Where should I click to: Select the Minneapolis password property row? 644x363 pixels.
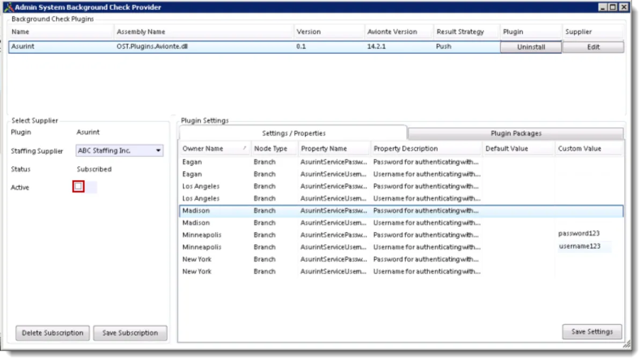pos(401,235)
